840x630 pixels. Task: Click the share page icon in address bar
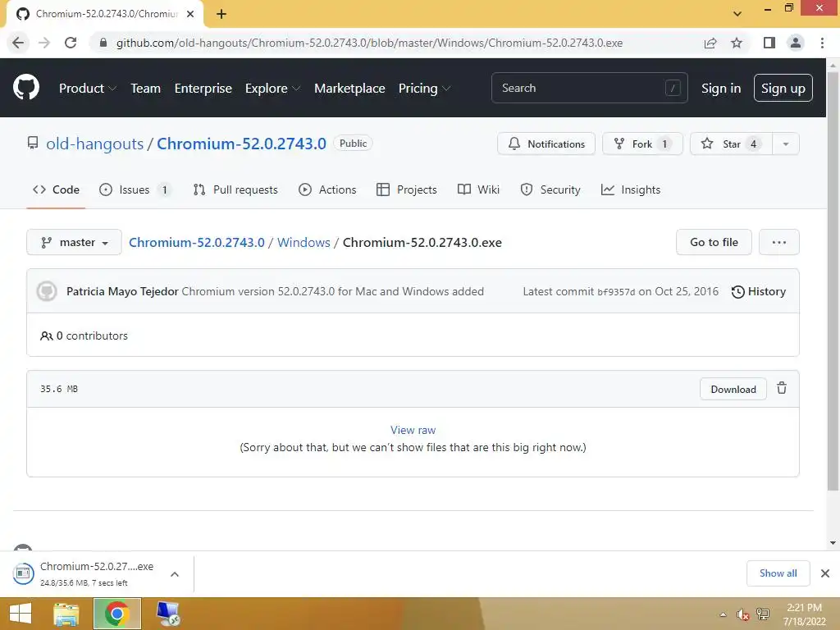click(x=710, y=43)
